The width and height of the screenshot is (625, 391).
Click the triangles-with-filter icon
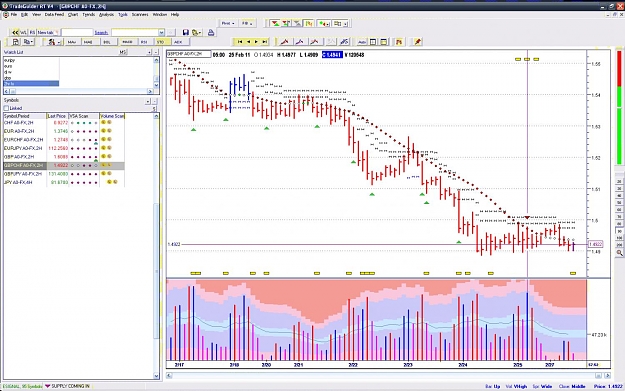click(286, 24)
